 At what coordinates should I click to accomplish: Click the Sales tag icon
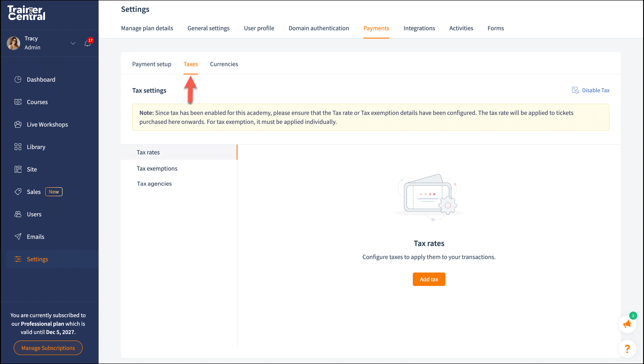18,192
